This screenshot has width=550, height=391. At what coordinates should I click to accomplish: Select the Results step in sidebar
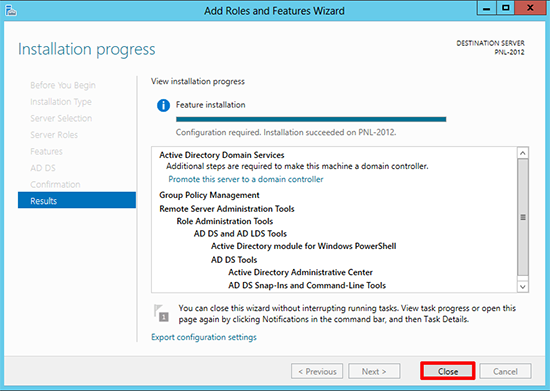77,201
